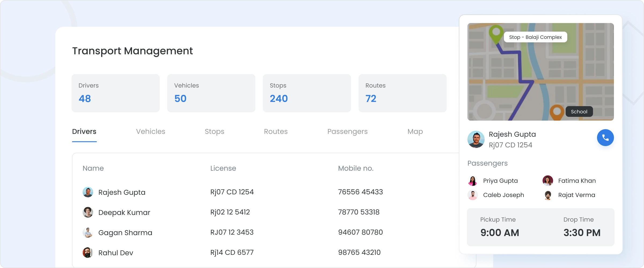Select Rahul Dev's profile picture
This screenshot has height=268, width=644.
tap(88, 252)
